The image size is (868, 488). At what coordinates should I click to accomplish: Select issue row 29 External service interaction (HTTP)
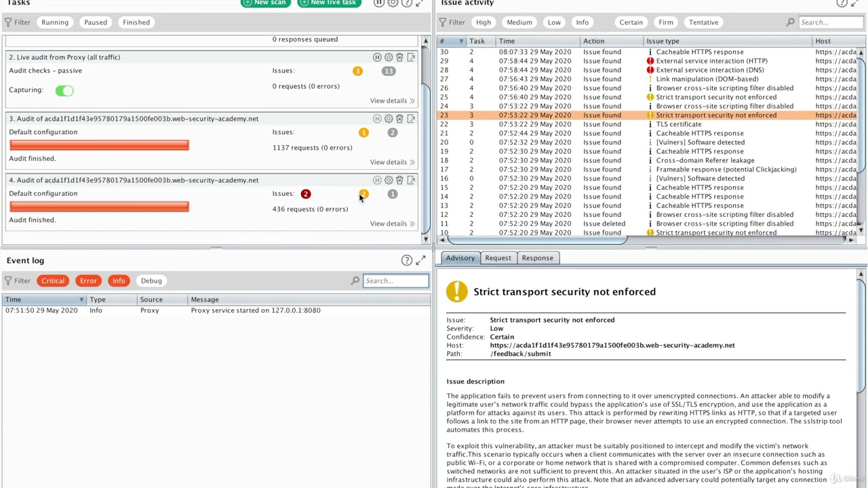pyautogui.click(x=648, y=61)
